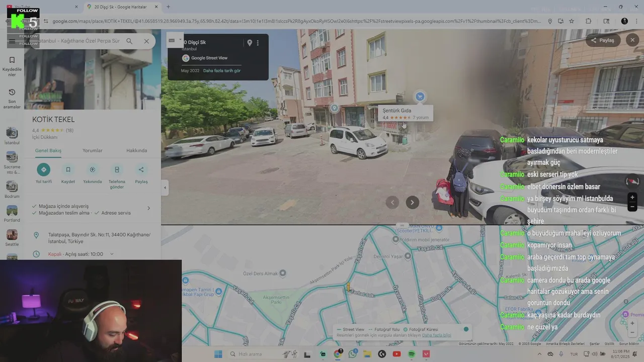Click the shopping cart marker above Şentürk Gıda
This screenshot has width=644, height=362.
[420, 97]
